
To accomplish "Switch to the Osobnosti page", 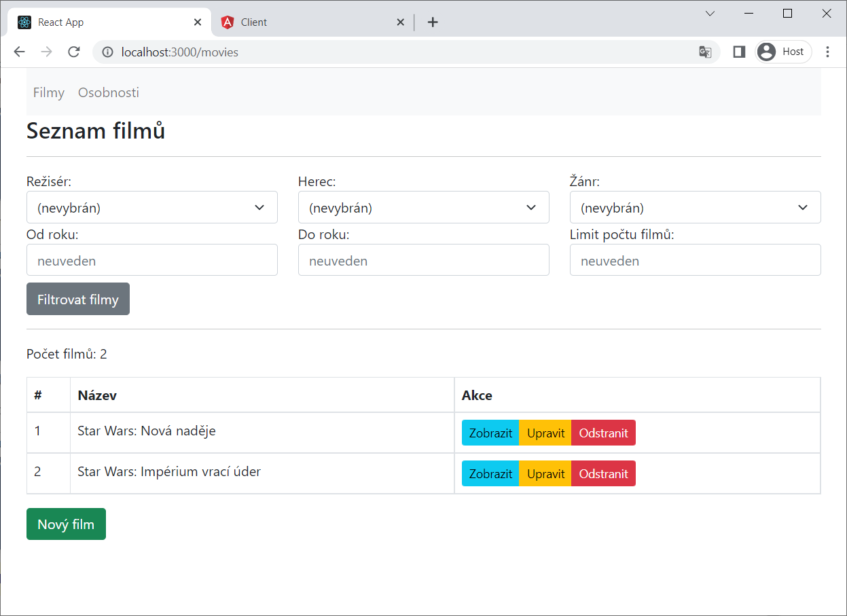I will pyautogui.click(x=108, y=92).
